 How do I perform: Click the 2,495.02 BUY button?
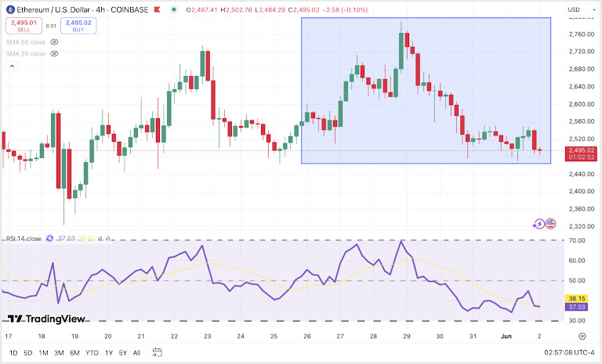(x=78, y=26)
